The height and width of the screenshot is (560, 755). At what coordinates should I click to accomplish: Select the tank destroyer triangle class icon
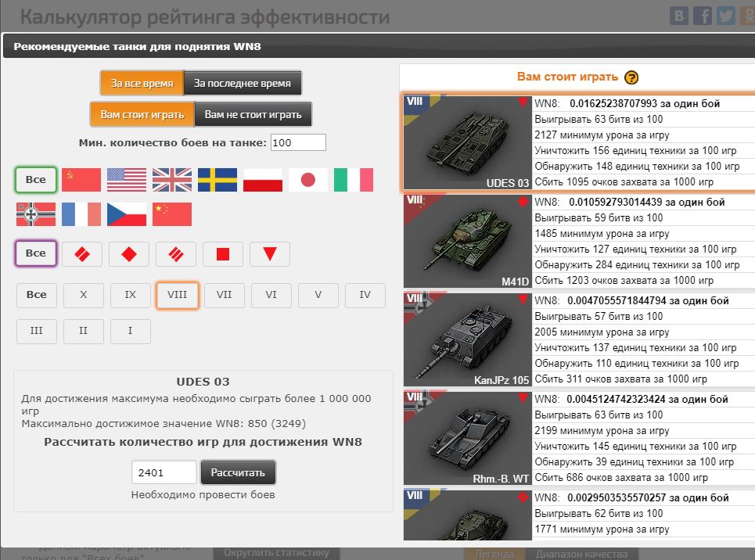270,254
